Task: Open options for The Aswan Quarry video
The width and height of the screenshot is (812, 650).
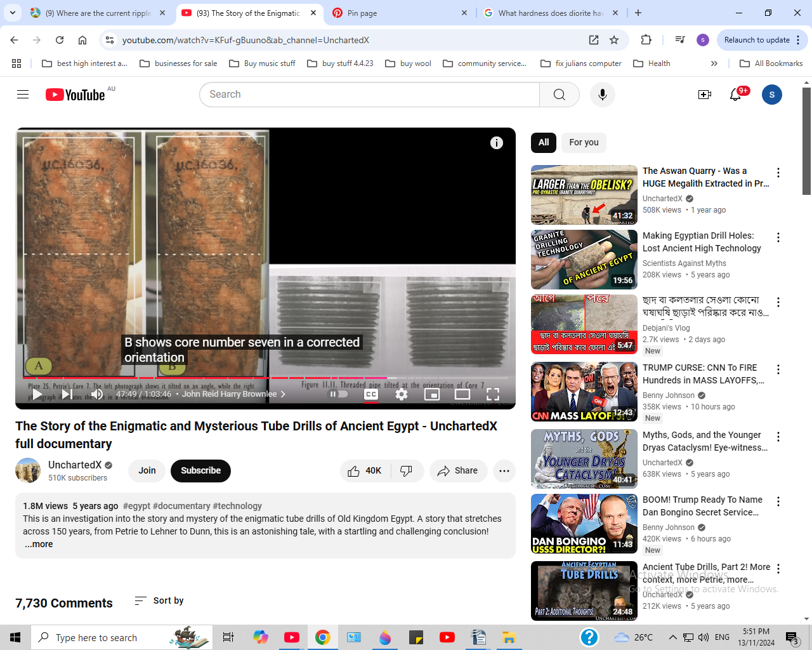Action: [778, 173]
